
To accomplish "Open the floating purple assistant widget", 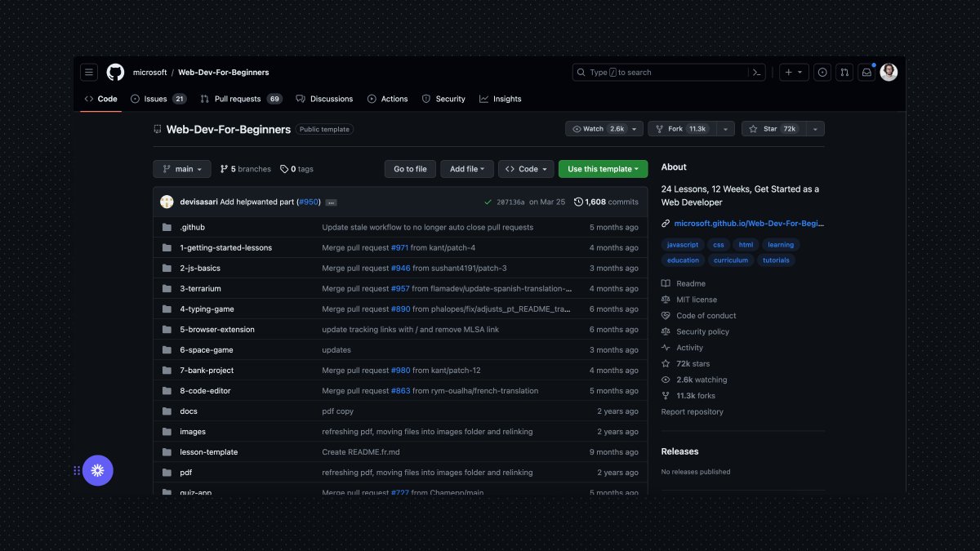I will pos(98,470).
